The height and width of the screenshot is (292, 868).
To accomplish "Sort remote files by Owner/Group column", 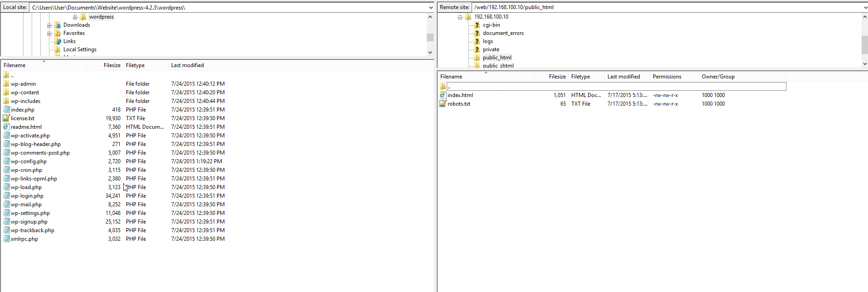I will [x=742, y=77].
